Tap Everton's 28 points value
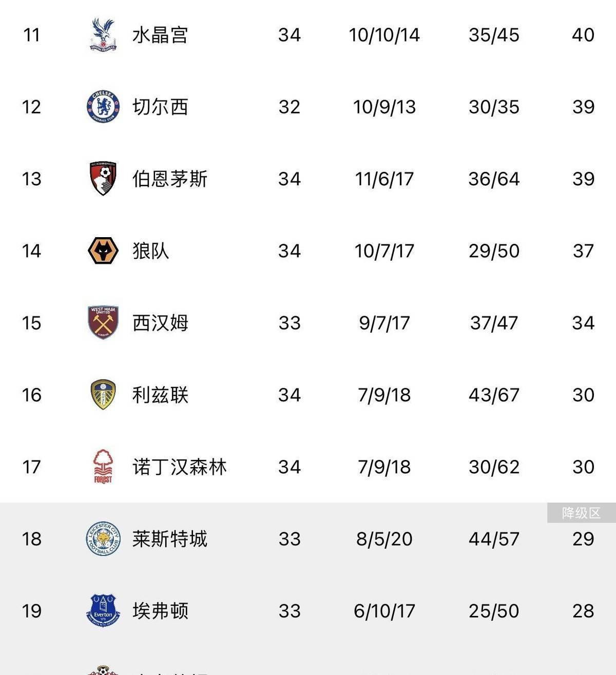The width and height of the screenshot is (616, 675). tap(583, 611)
